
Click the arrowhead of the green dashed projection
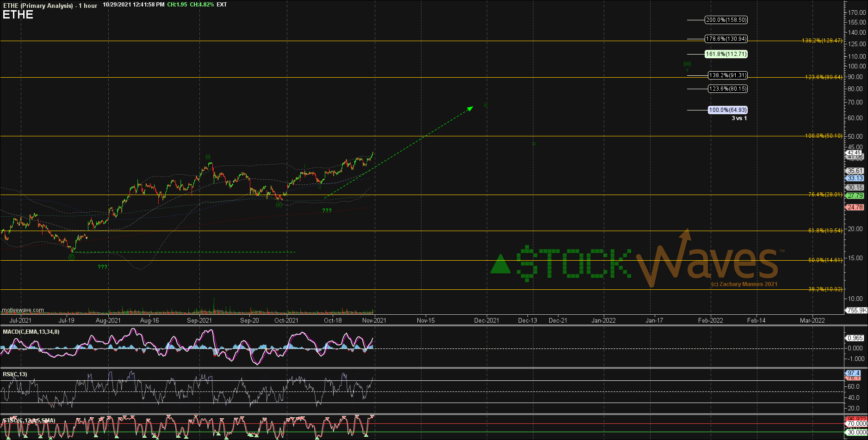coord(470,108)
